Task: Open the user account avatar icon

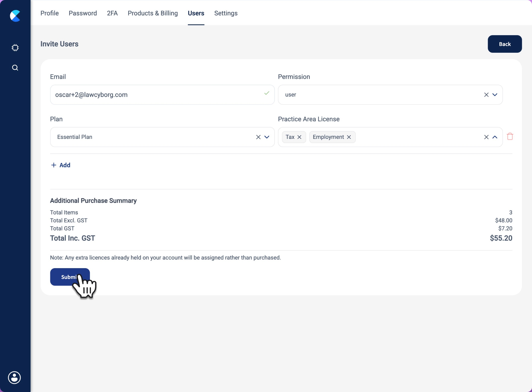Action: click(x=15, y=377)
